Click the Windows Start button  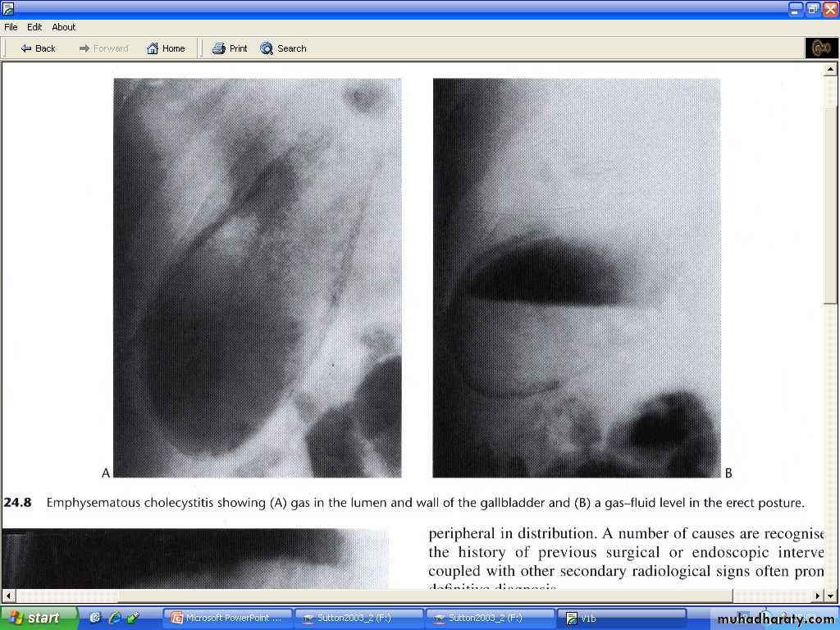click(x=37, y=618)
